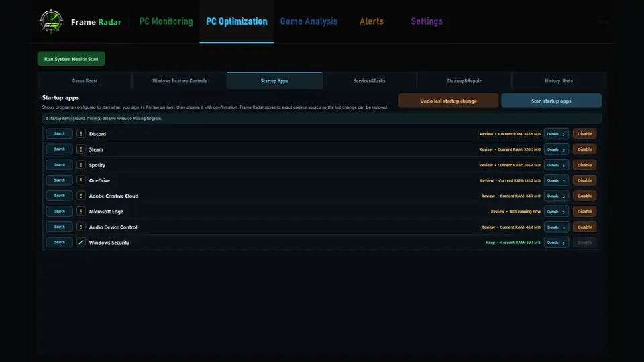The height and width of the screenshot is (362, 644).
Task: Click the Microsoft Edge name
Action: [106, 212]
